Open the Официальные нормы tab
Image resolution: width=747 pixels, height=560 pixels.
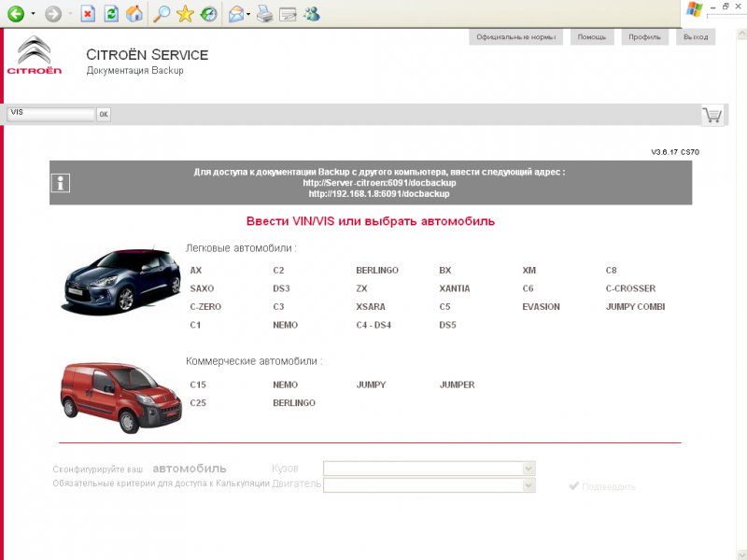pos(514,37)
